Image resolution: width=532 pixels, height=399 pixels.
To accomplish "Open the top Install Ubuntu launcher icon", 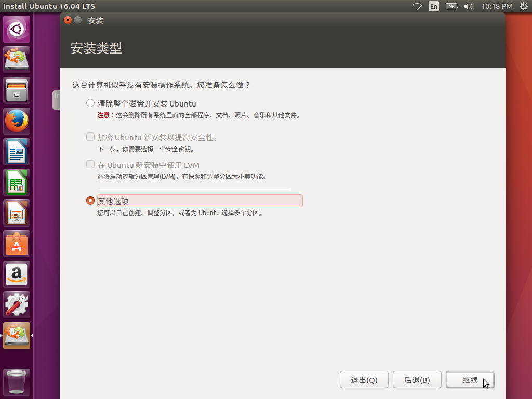I will 17,60.
